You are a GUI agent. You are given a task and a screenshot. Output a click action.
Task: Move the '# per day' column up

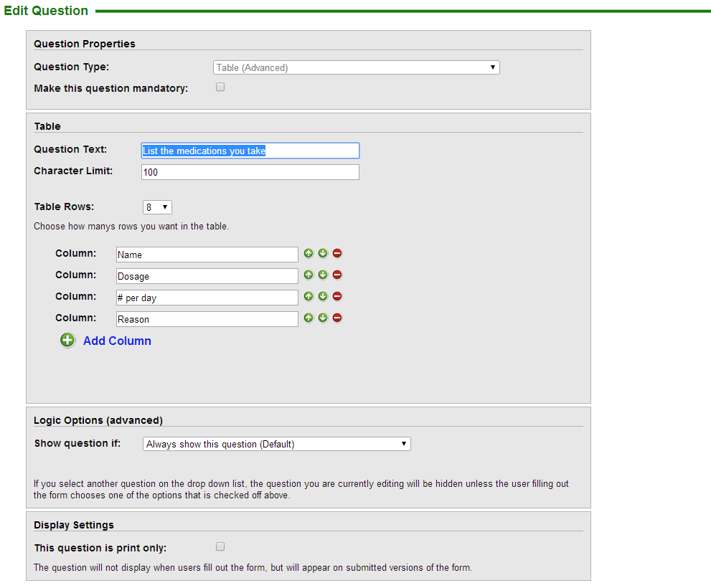(x=309, y=296)
